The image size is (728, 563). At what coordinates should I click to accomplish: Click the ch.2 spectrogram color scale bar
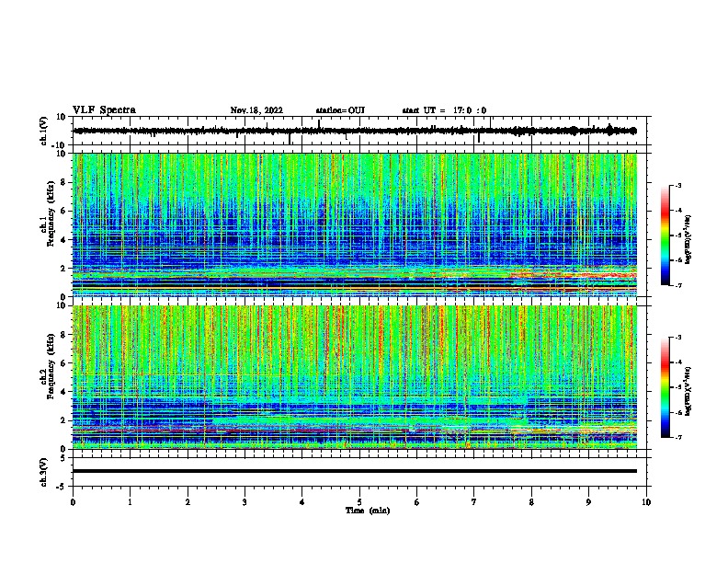point(665,387)
